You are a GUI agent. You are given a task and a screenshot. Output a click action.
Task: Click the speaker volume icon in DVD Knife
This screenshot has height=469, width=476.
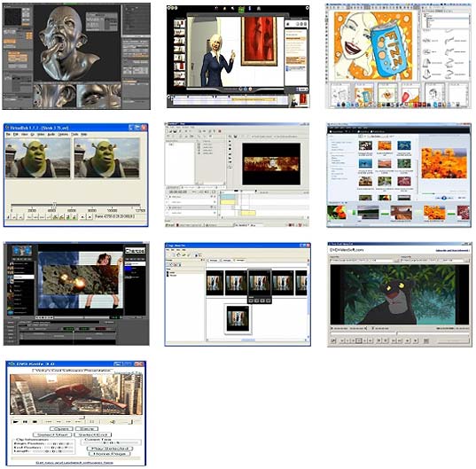pos(113,422)
